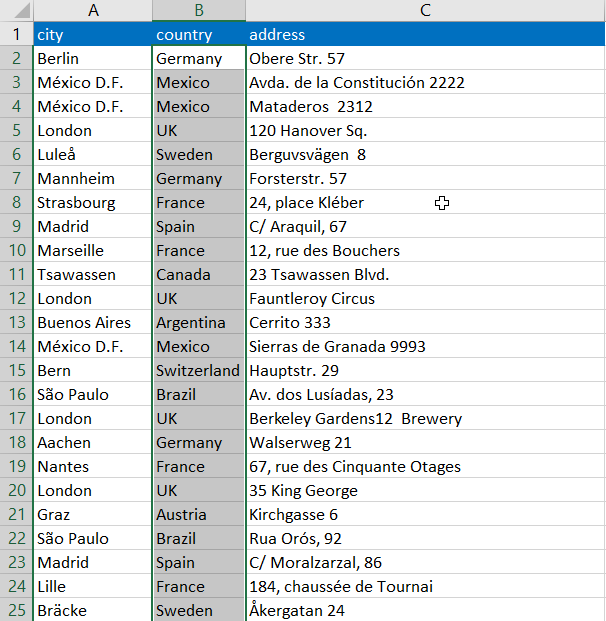
Task: Click the 'address' header cell
Action: [x=425, y=34]
